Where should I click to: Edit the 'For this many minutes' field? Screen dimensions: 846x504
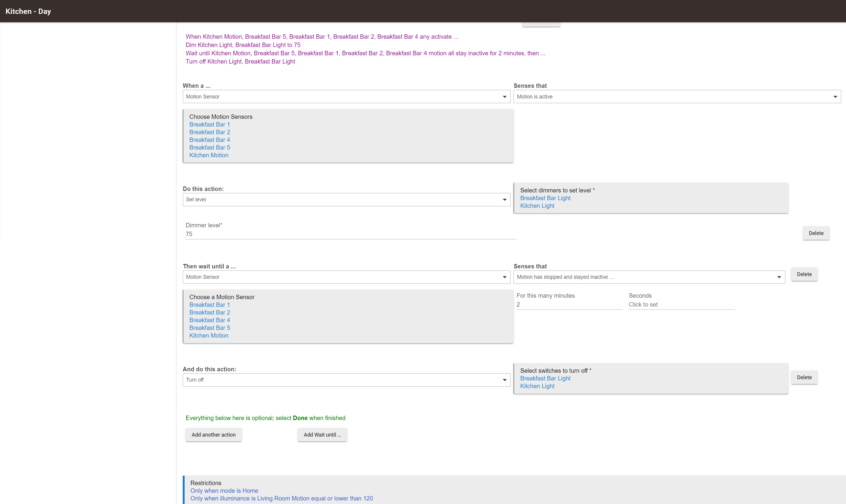569,305
